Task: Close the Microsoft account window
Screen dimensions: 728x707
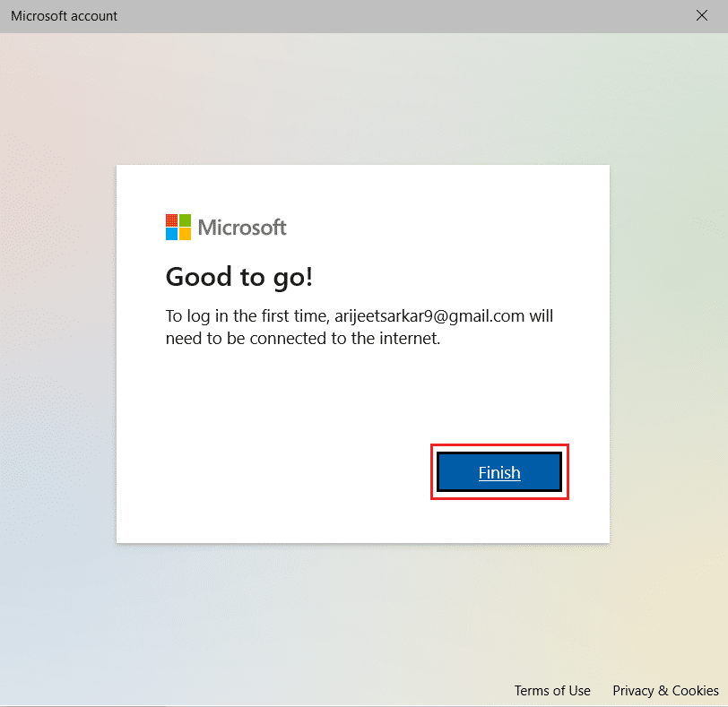Action: 701,16
